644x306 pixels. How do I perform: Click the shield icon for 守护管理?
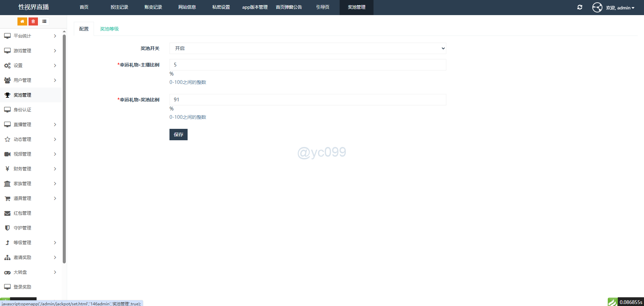pyautogui.click(x=7, y=228)
